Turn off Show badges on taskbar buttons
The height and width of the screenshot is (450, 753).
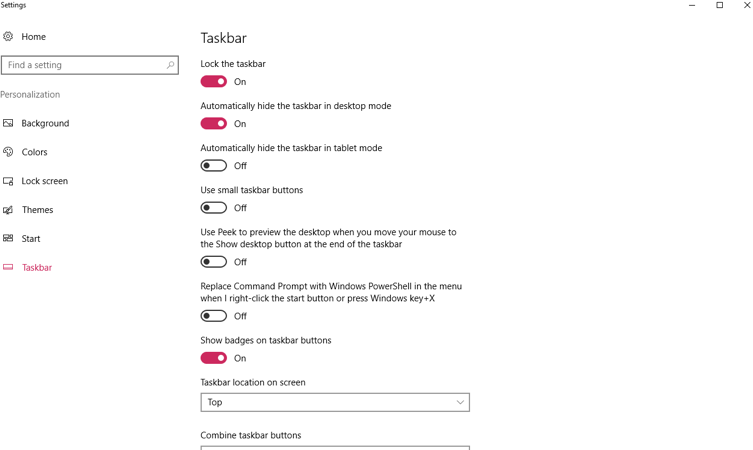pos(214,358)
